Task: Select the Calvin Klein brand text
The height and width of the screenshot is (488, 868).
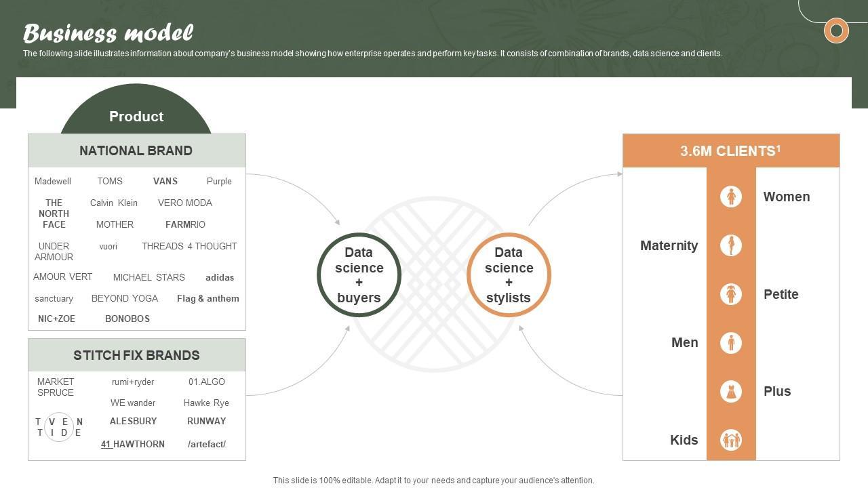Action: [114, 203]
